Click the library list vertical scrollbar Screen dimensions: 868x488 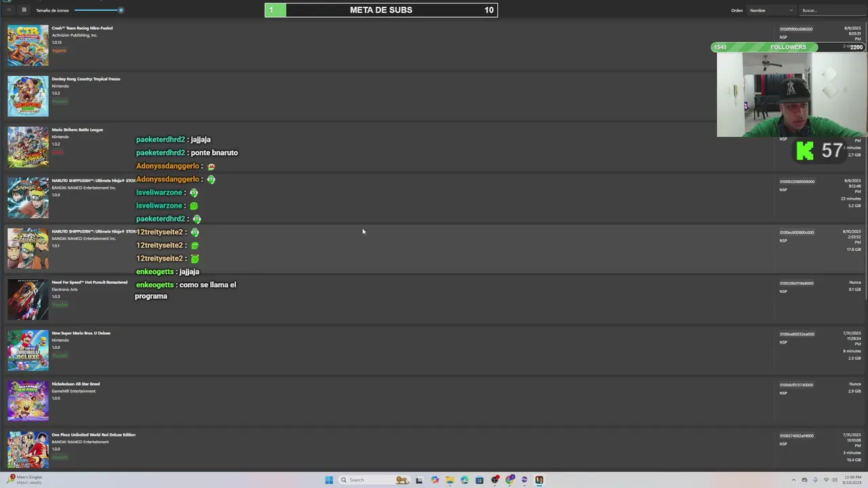[x=865, y=159]
